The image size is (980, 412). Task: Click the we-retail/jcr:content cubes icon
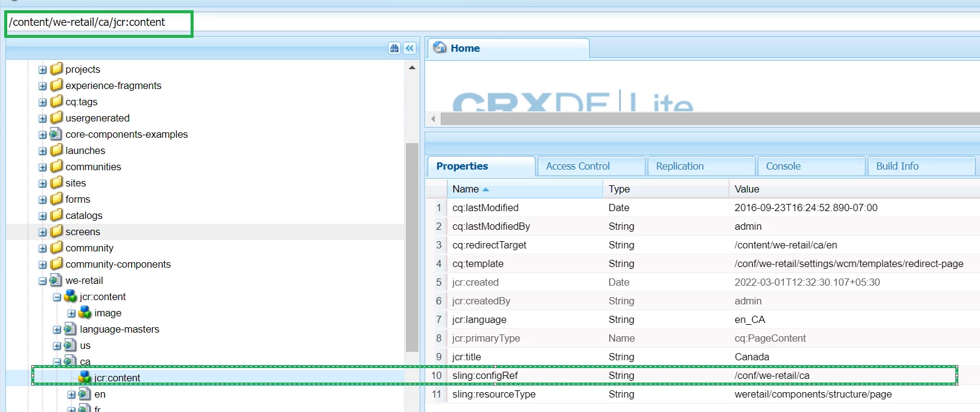point(70,296)
